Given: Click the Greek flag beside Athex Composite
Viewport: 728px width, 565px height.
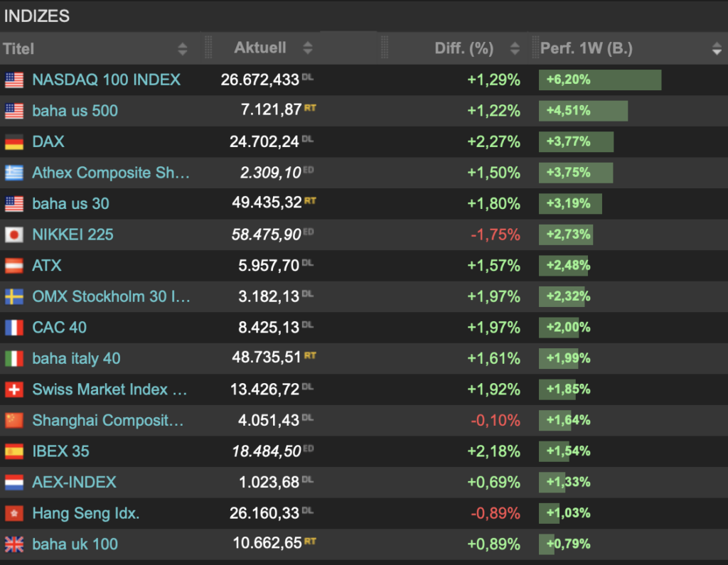Looking at the screenshot, I should point(14,173).
